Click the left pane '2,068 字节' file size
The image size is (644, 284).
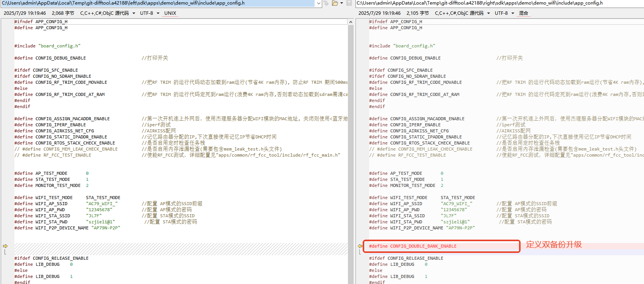point(63,13)
